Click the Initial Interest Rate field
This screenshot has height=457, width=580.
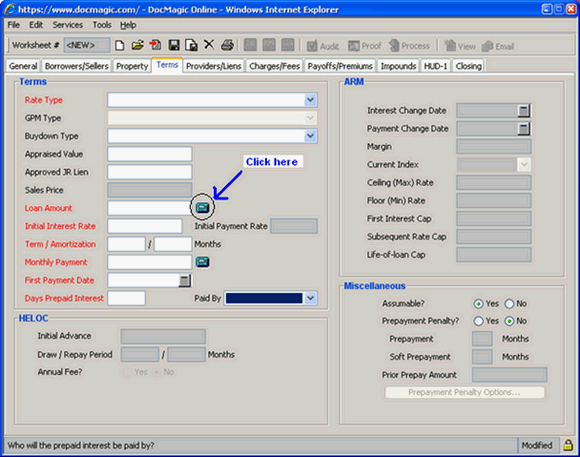[x=145, y=226]
